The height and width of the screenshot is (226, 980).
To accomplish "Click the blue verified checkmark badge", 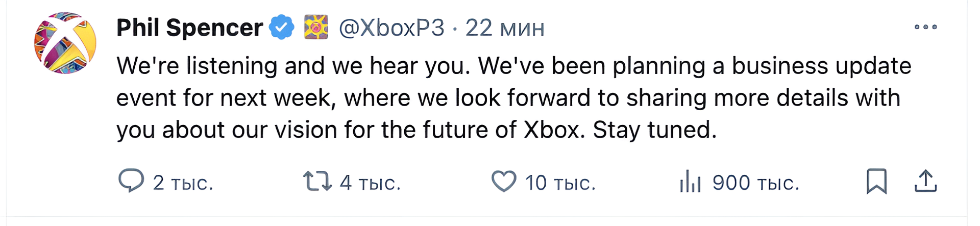I will coord(282,28).
